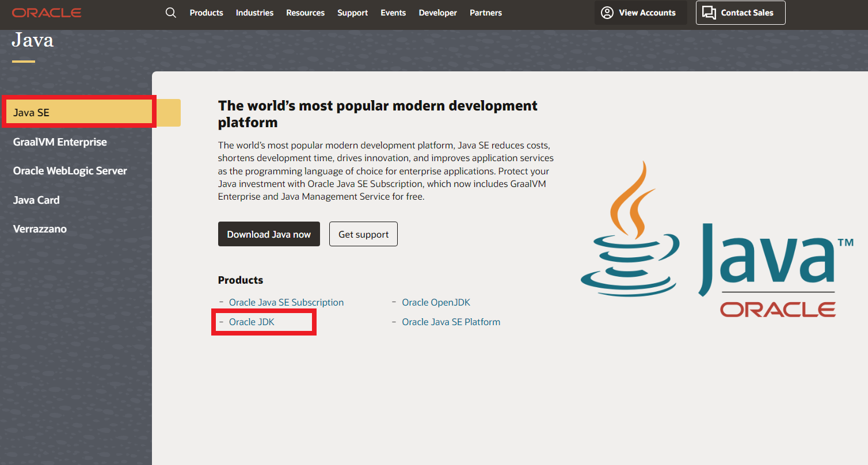The width and height of the screenshot is (868, 465).
Task: Click the world's most popular platform heading
Action: pos(378,114)
